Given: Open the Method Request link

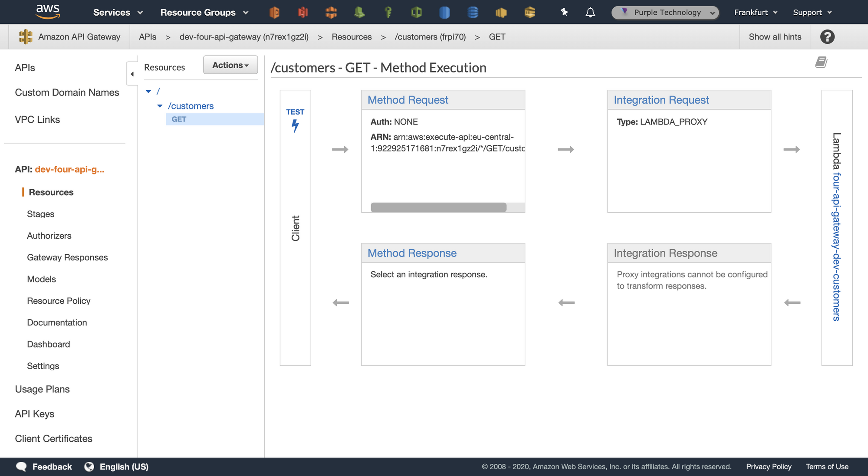Looking at the screenshot, I should [x=408, y=100].
